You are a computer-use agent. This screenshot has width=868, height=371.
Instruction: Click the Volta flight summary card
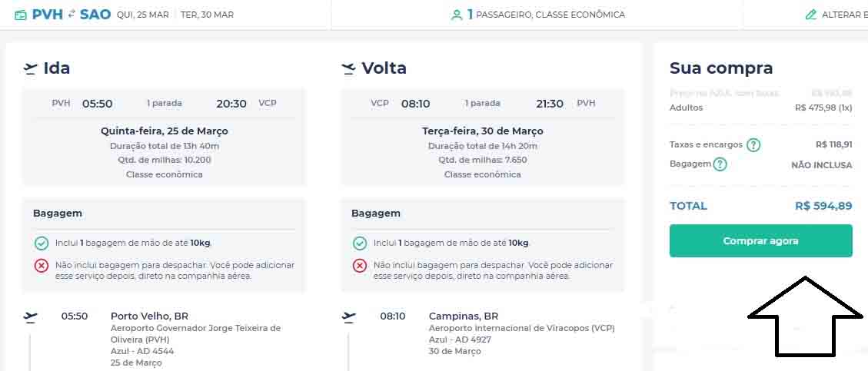pos(482,137)
